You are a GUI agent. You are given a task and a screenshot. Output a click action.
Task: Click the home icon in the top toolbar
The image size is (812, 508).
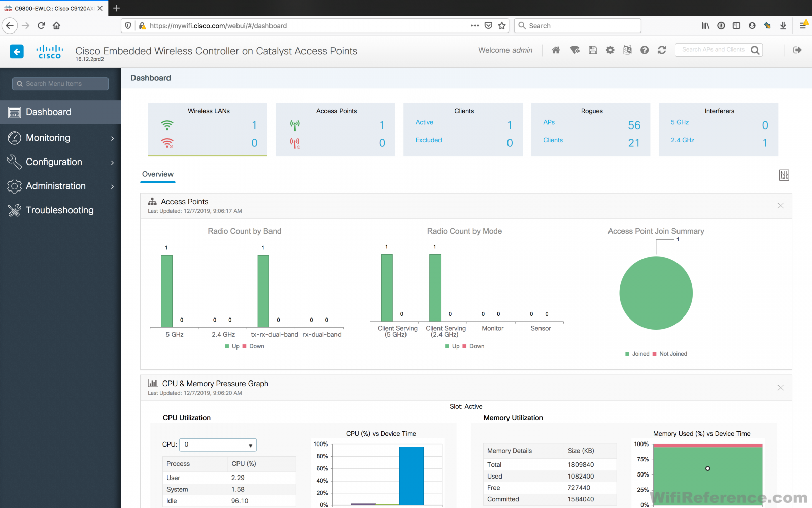click(x=556, y=50)
